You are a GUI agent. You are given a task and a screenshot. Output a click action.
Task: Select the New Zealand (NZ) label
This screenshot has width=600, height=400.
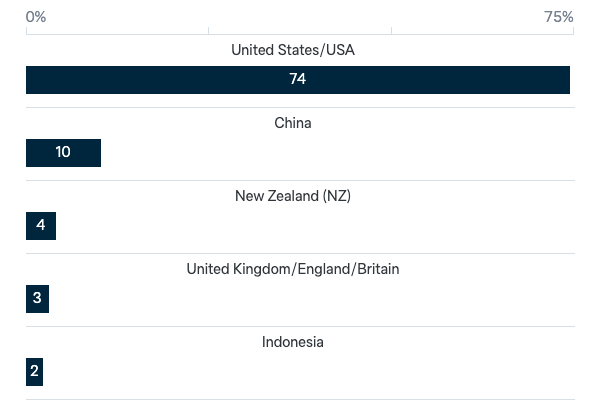293,196
